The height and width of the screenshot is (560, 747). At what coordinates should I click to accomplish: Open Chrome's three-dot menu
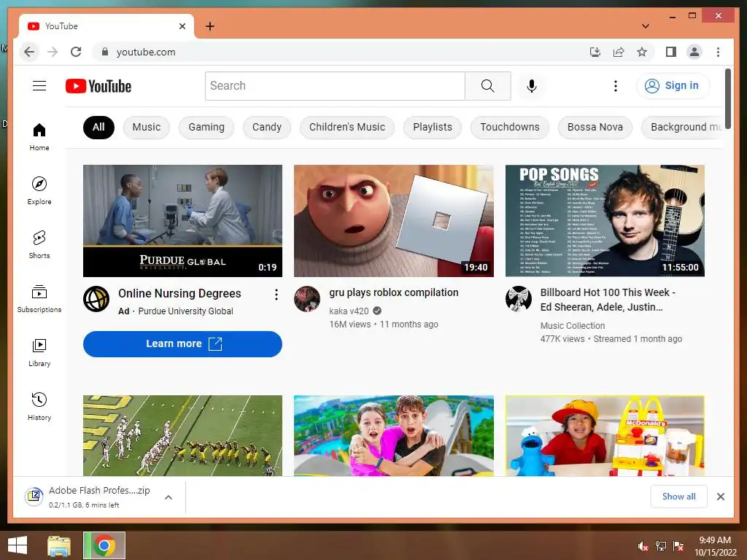tap(718, 52)
